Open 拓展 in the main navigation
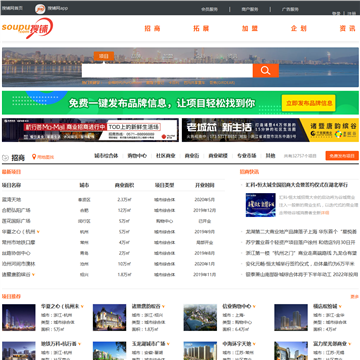This screenshot has height=360, width=360. 201,29
